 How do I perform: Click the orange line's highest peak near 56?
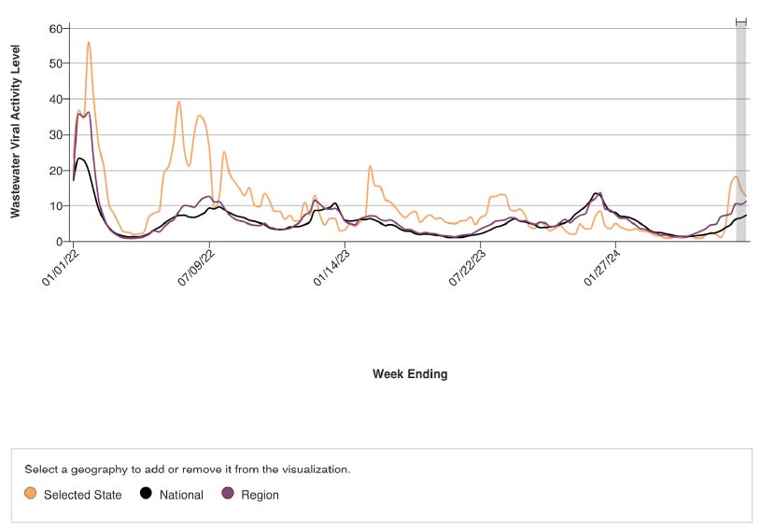(89, 42)
